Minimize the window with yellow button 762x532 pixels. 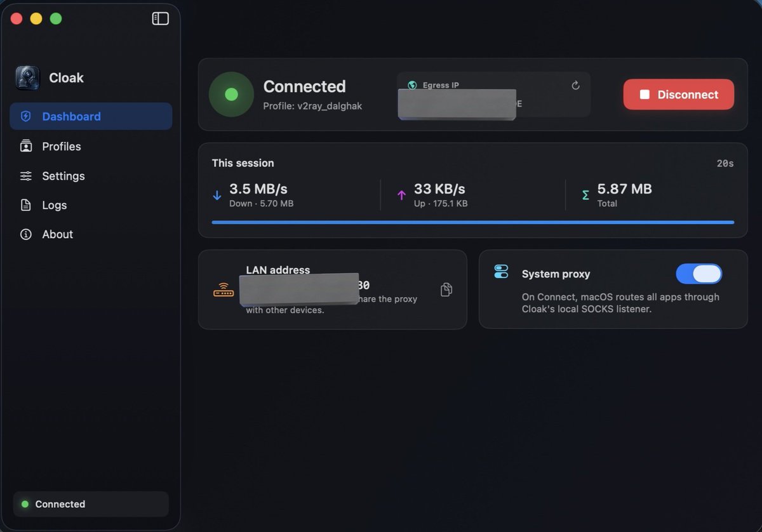point(36,18)
